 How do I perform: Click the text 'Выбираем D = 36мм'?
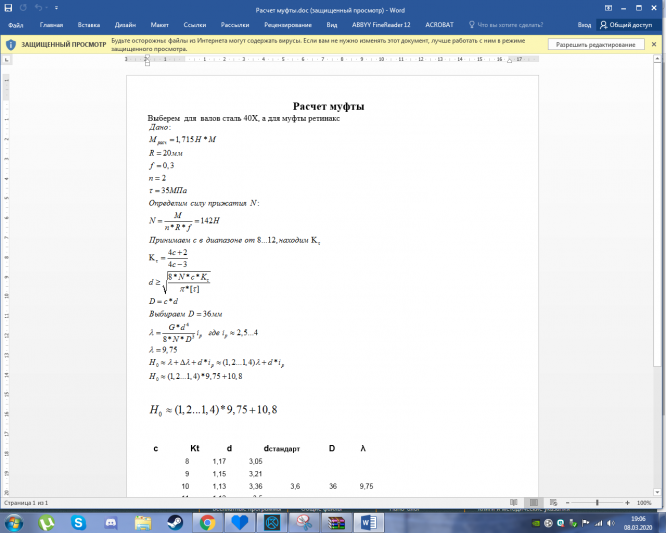[x=186, y=314]
